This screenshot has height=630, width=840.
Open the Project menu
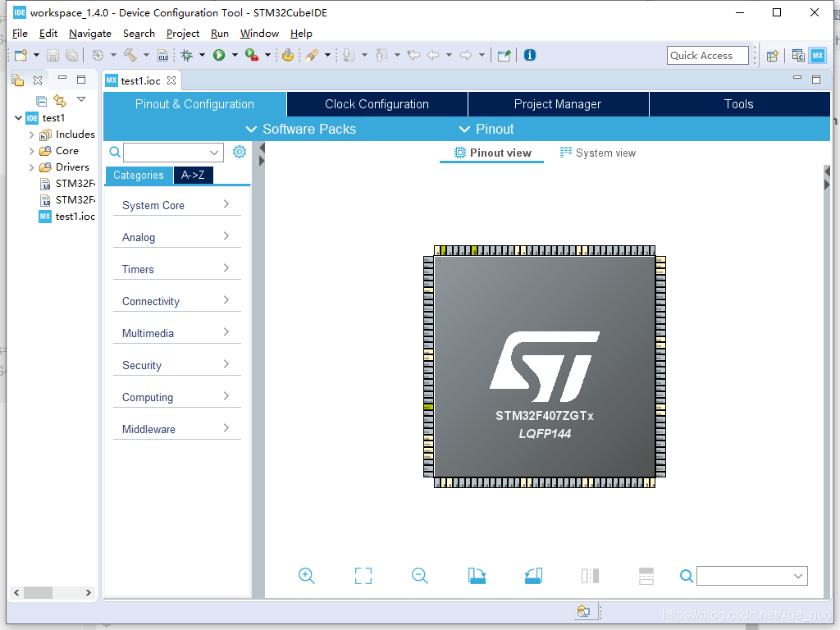183,33
